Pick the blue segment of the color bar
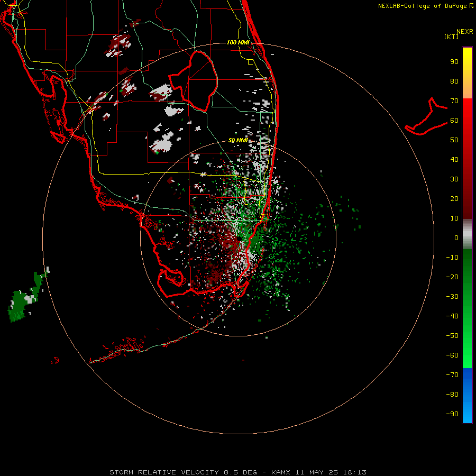 pyautogui.click(x=467, y=396)
